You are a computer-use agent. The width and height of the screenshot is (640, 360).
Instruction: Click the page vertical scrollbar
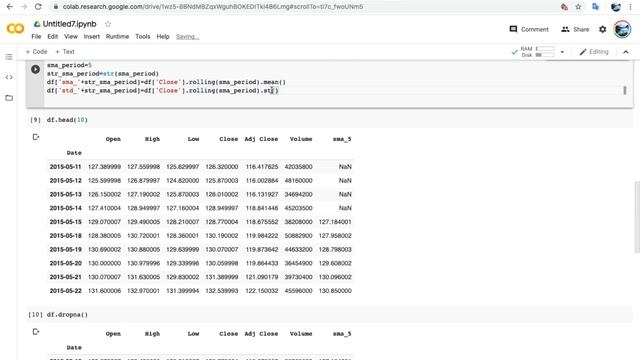[x=637, y=216]
